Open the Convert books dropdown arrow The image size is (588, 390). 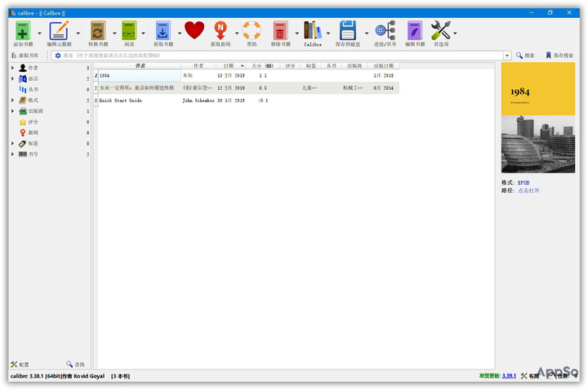[x=114, y=33]
